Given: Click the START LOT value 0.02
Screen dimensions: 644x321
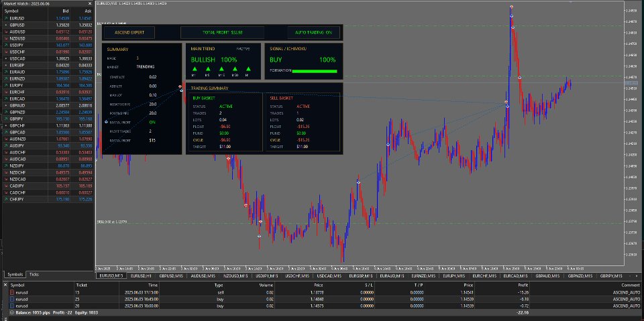Looking at the screenshot, I should tap(153, 77).
